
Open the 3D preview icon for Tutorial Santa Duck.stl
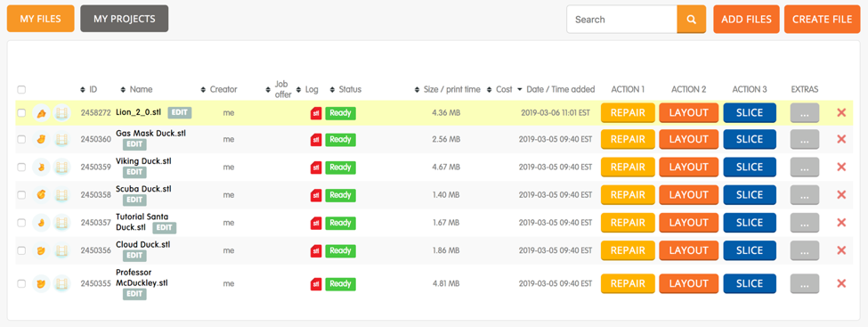pos(41,223)
